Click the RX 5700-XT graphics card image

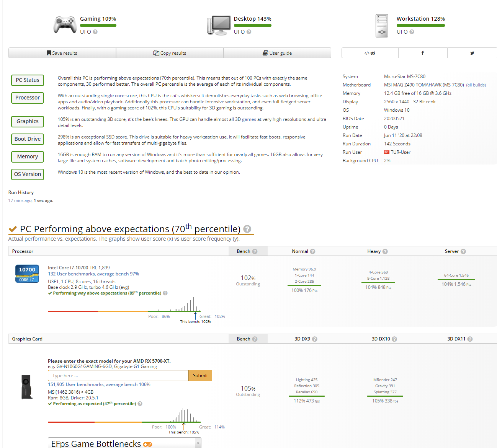coord(26,387)
